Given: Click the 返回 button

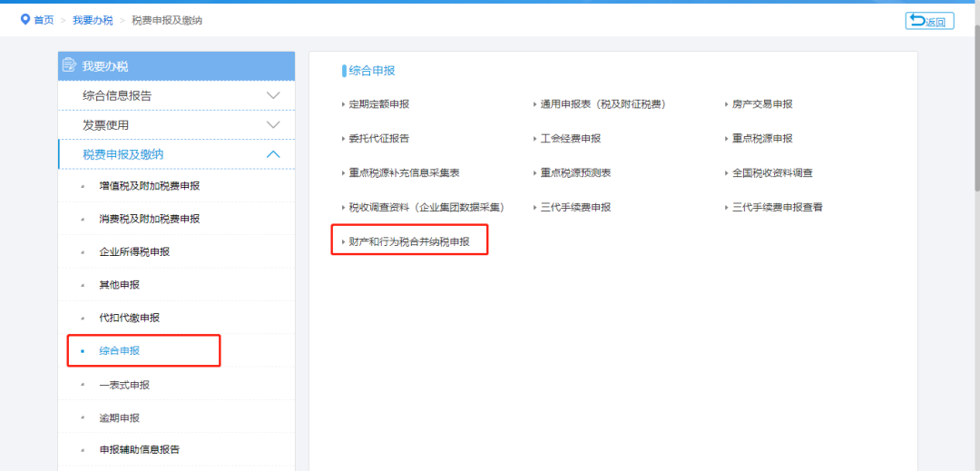Looking at the screenshot, I should pos(929,21).
